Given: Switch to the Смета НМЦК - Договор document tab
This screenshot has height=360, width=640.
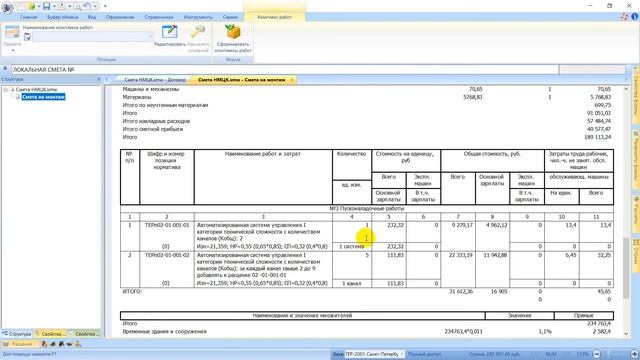Looking at the screenshot, I should [155, 80].
